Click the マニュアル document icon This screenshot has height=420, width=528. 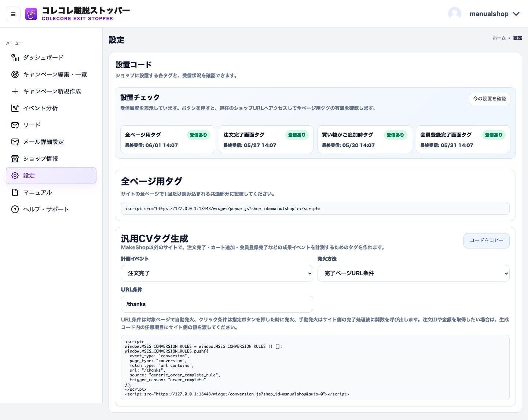15,192
